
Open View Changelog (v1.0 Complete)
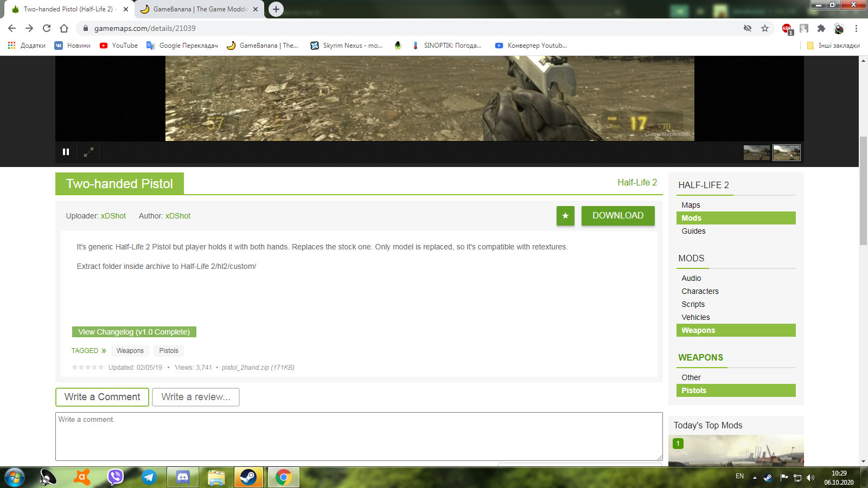(x=134, y=332)
